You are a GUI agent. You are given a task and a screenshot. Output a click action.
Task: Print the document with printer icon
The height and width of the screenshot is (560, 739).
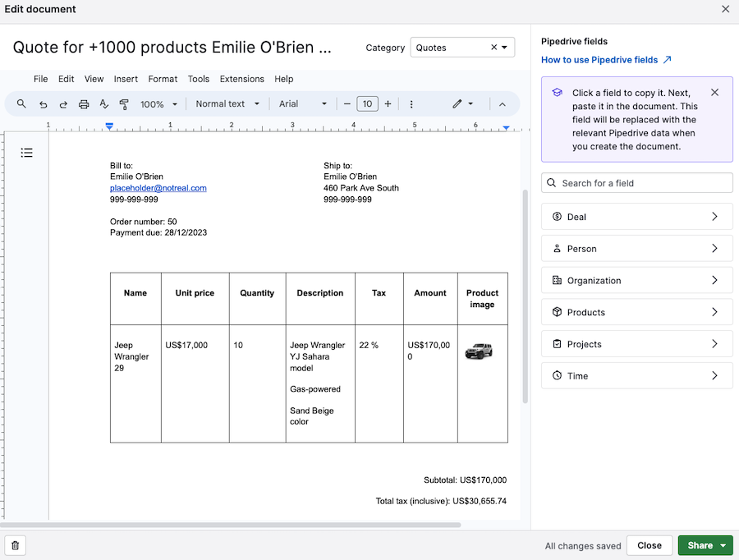(x=84, y=104)
